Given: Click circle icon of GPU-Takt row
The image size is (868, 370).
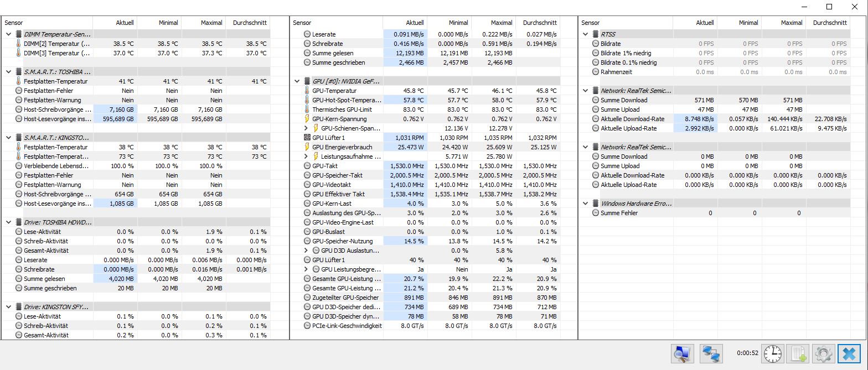Looking at the screenshot, I should 308,166.
